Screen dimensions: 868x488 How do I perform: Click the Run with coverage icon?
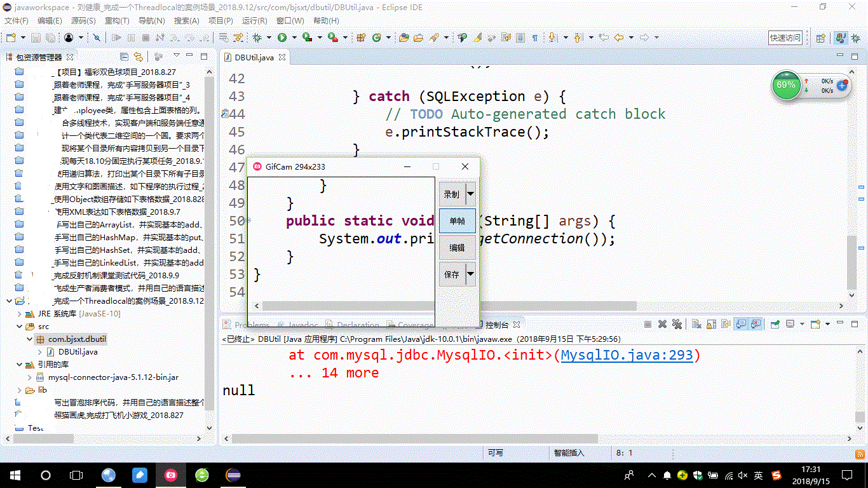click(307, 37)
